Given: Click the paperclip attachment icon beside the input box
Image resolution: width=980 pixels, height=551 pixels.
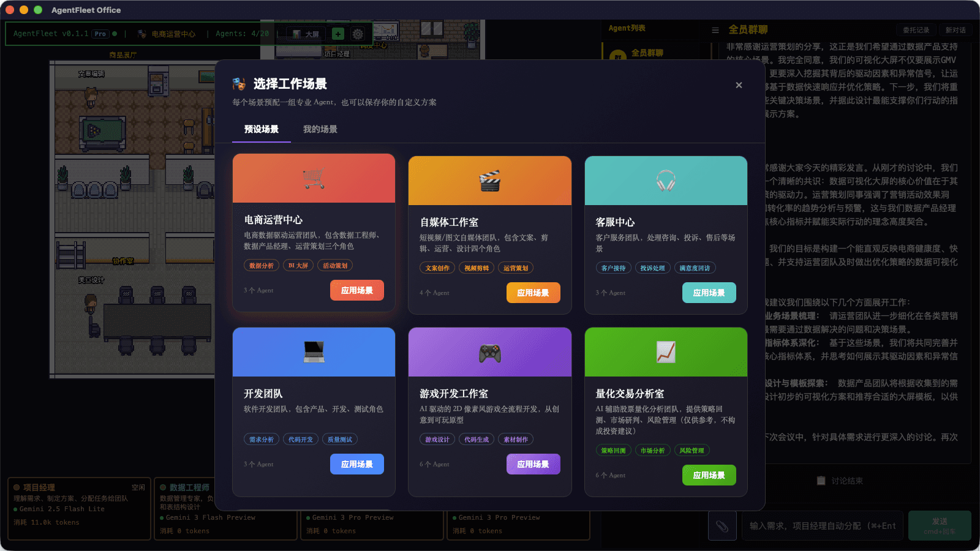Looking at the screenshot, I should (722, 525).
